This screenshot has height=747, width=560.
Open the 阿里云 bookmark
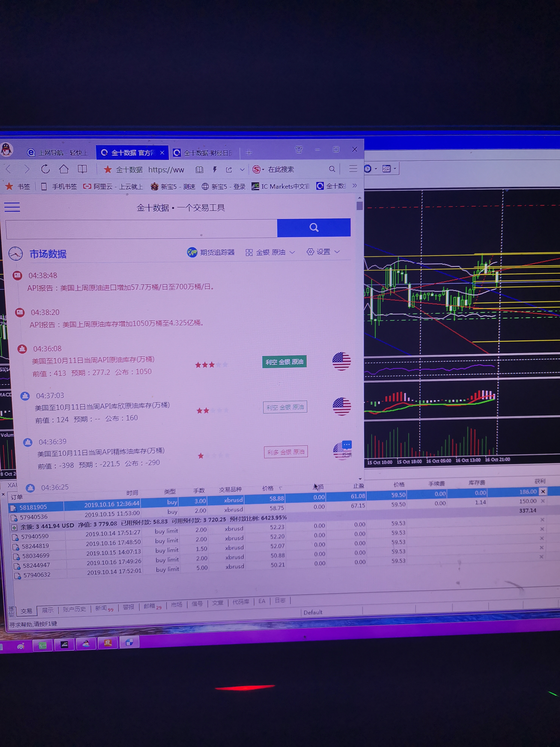[113, 186]
